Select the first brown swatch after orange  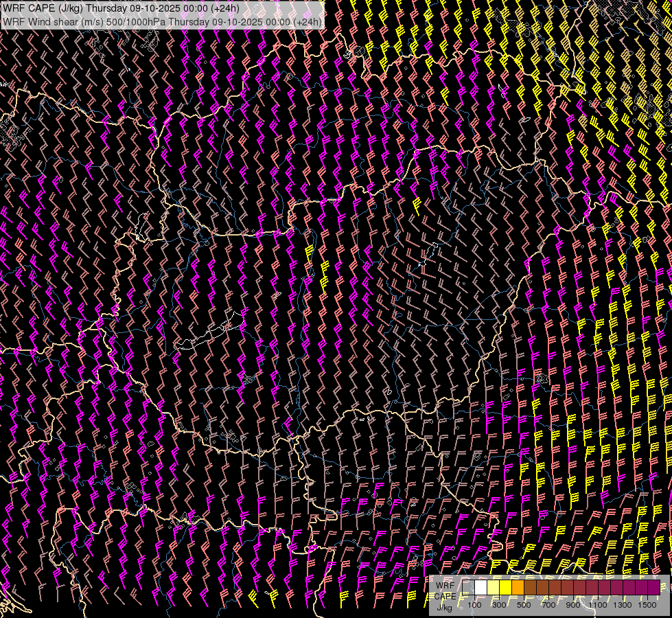pos(531,587)
